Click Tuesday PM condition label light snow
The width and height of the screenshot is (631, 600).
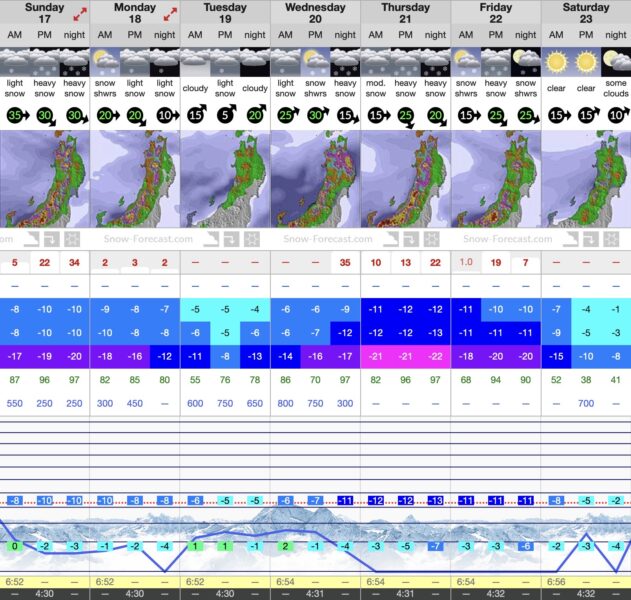pos(225,88)
